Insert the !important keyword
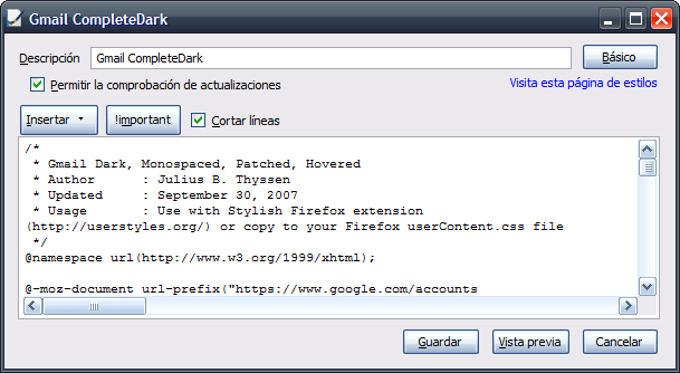This screenshot has width=680, height=373. (143, 120)
